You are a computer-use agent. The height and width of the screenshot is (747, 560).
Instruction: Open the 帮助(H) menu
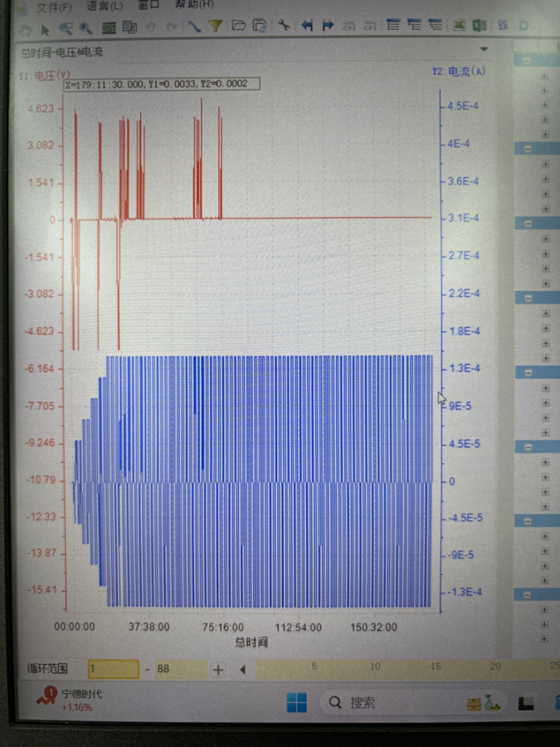[194, 4]
